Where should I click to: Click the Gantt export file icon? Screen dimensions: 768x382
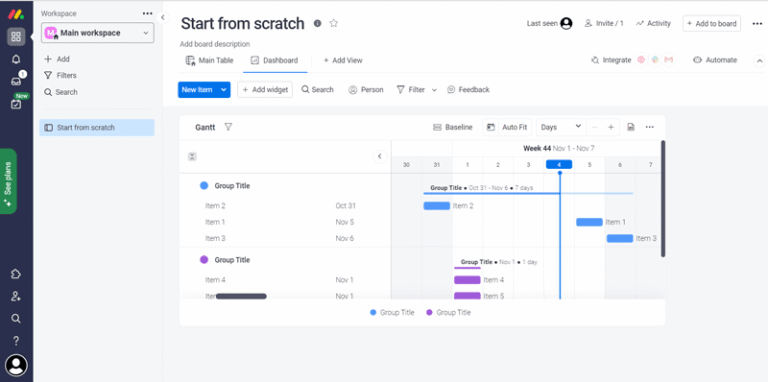tap(631, 127)
